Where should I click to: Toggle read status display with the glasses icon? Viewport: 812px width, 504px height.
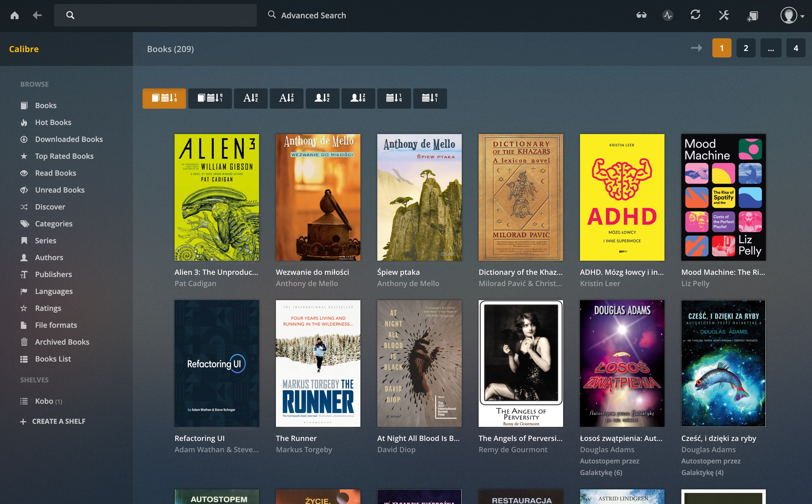pyautogui.click(x=642, y=15)
